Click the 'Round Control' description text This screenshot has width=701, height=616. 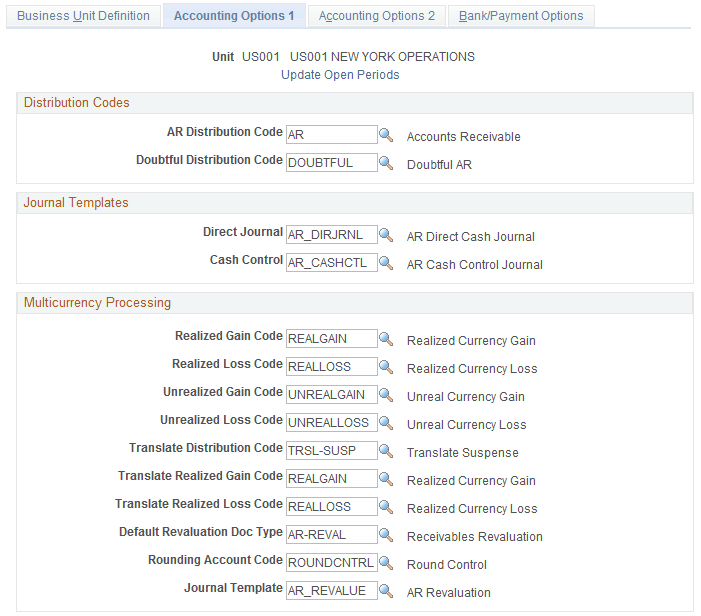(447, 565)
